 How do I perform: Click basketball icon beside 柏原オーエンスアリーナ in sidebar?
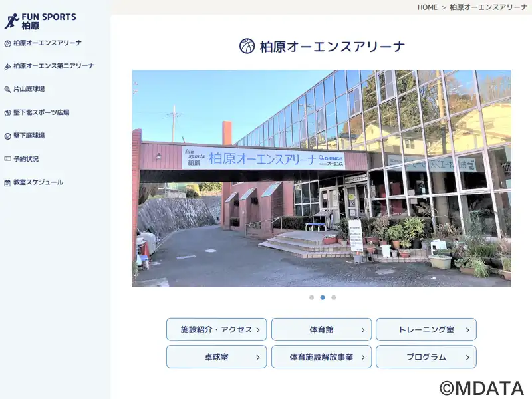pyautogui.click(x=7, y=43)
